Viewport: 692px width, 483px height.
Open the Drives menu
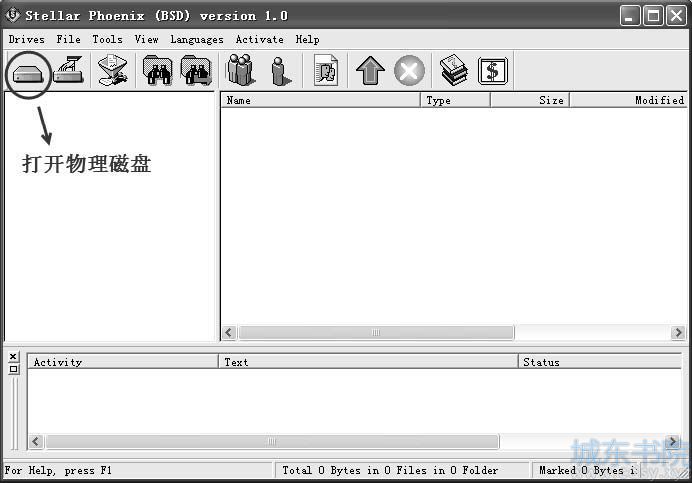coord(26,39)
